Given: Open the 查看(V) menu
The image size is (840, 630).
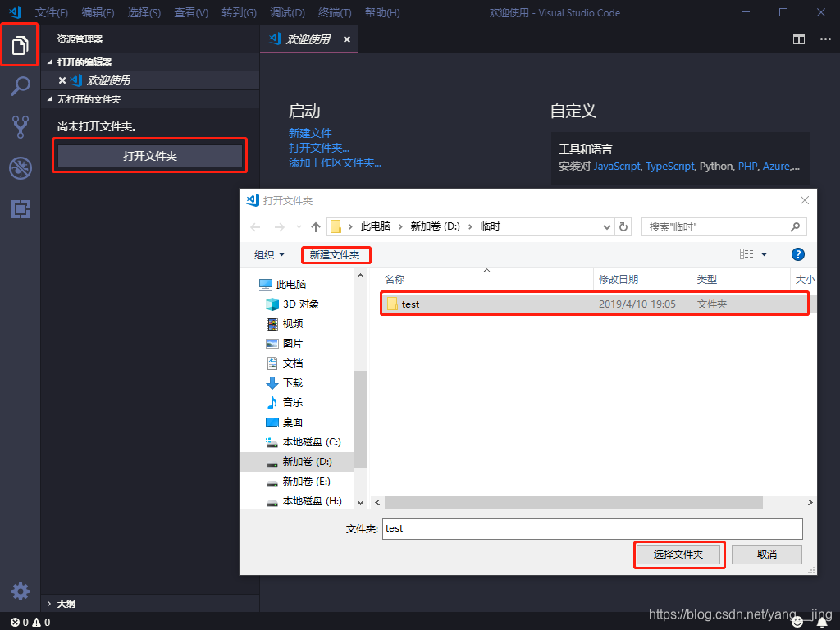Looking at the screenshot, I should pyautogui.click(x=191, y=12).
